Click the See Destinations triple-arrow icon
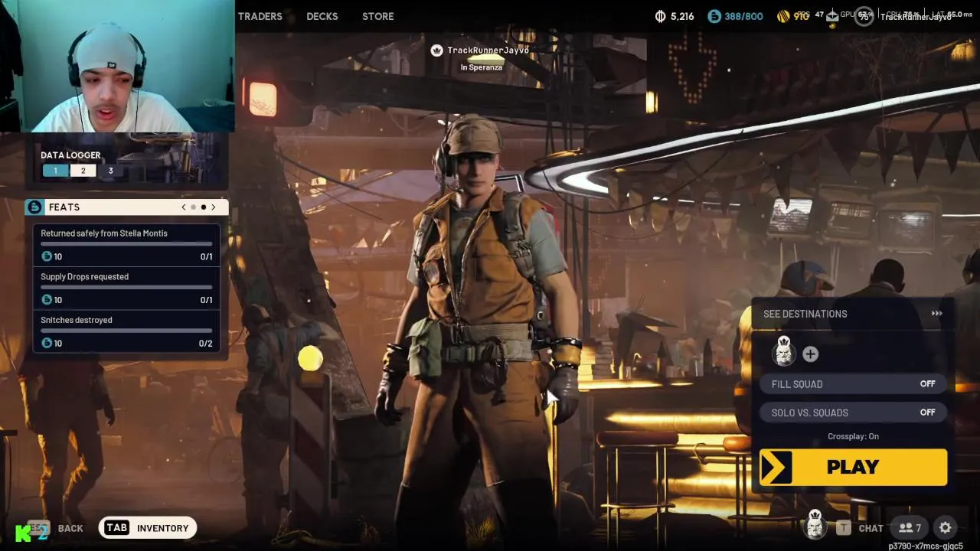The height and width of the screenshot is (551, 980). (x=936, y=314)
